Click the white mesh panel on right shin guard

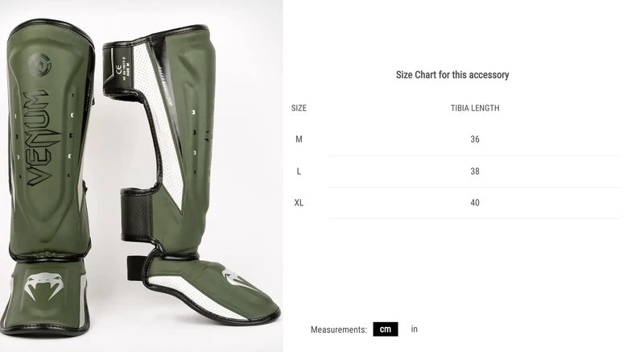tap(163, 123)
